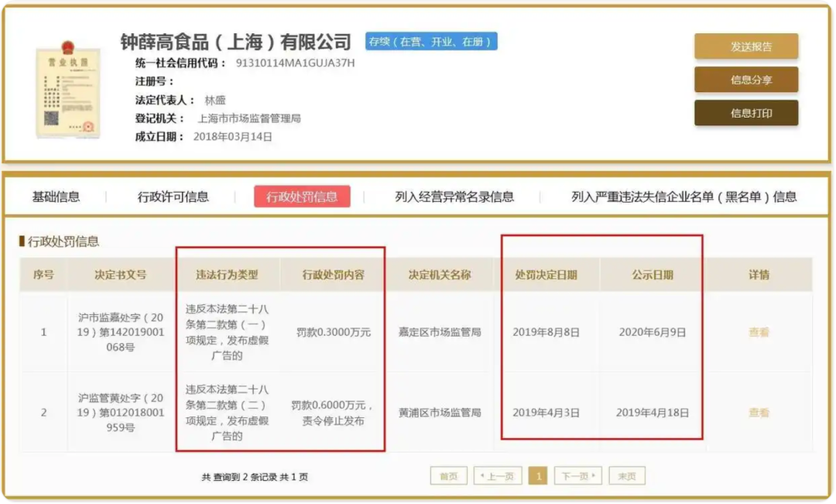836x504 pixels.
Task: Click company name 钟薛高食品（上海）有限公司
Action: pyautogui.click(x=235, y=42)
